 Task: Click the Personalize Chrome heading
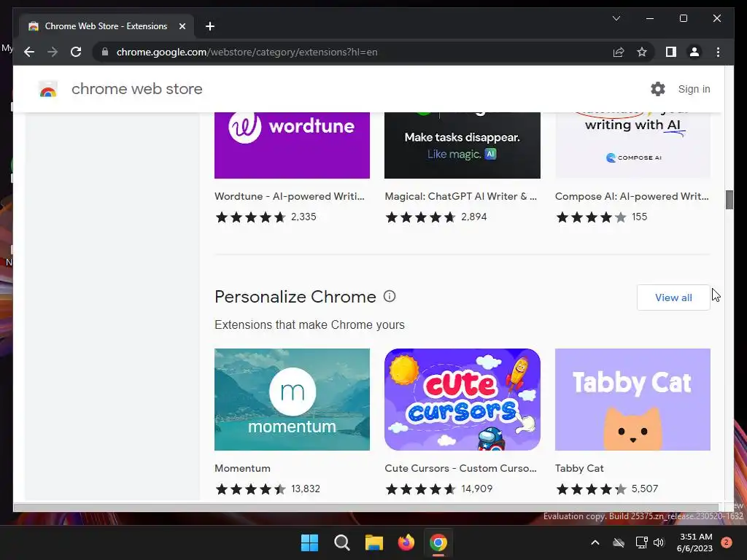pyautogui.click(x=295, y=297)
